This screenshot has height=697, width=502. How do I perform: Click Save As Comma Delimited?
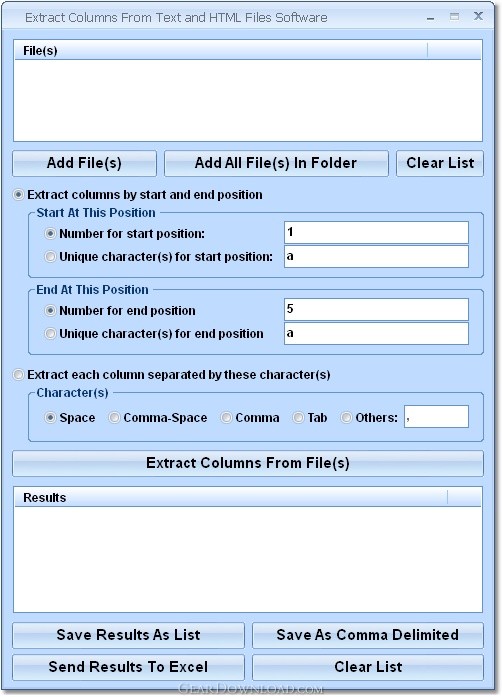click(368, 635)
